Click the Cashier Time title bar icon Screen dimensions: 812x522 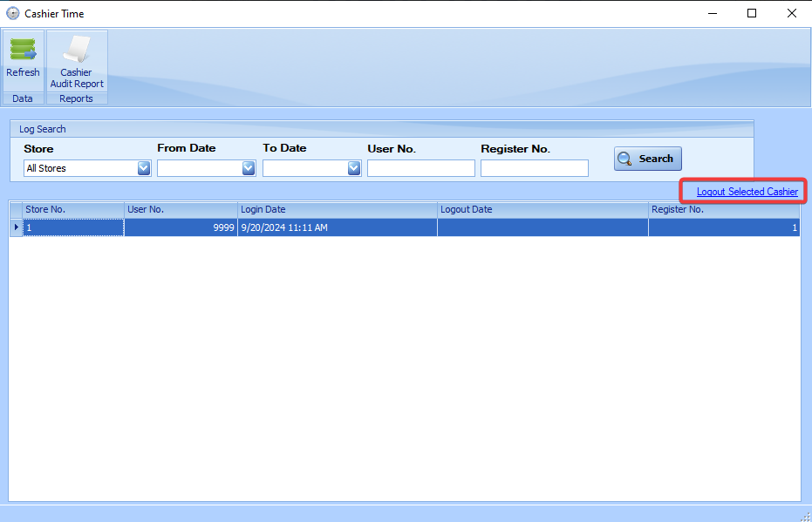coord(13,14)
